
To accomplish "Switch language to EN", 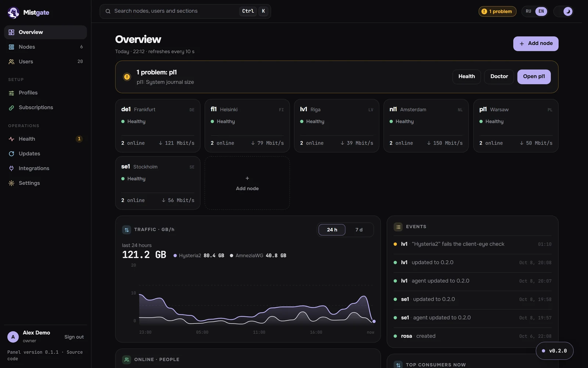I will (541, 12).
